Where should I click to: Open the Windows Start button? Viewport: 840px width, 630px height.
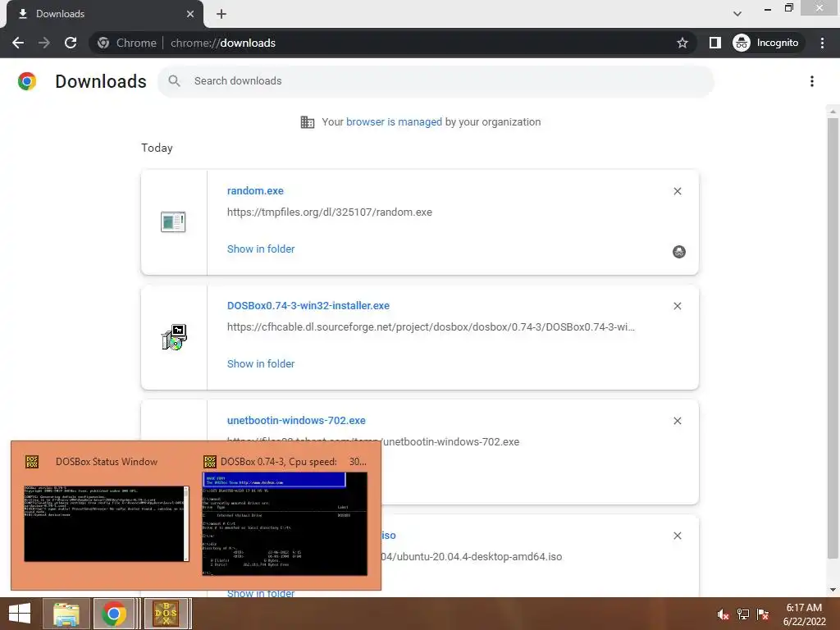point(20,614)
